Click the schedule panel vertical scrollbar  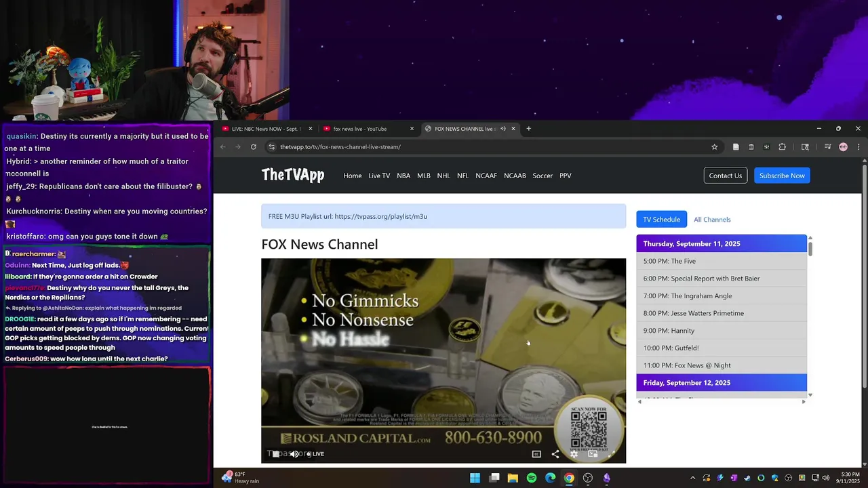(x=810, y=249)
